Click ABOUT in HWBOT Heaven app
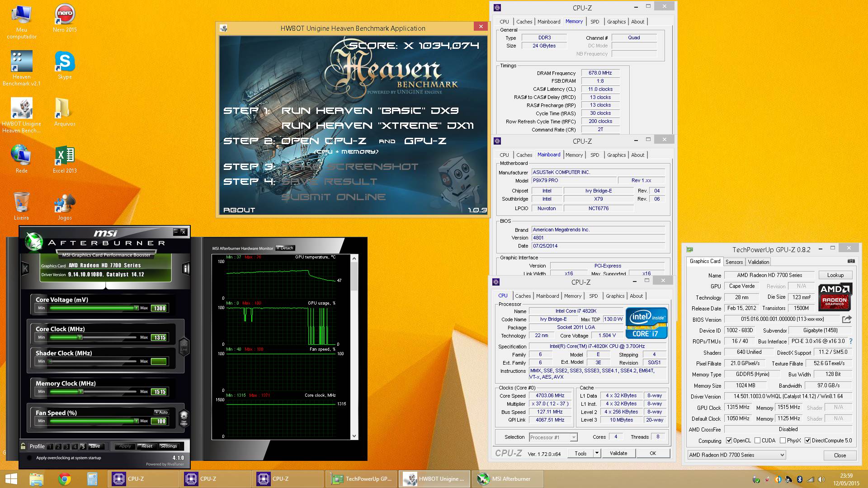 coord(239,210)
